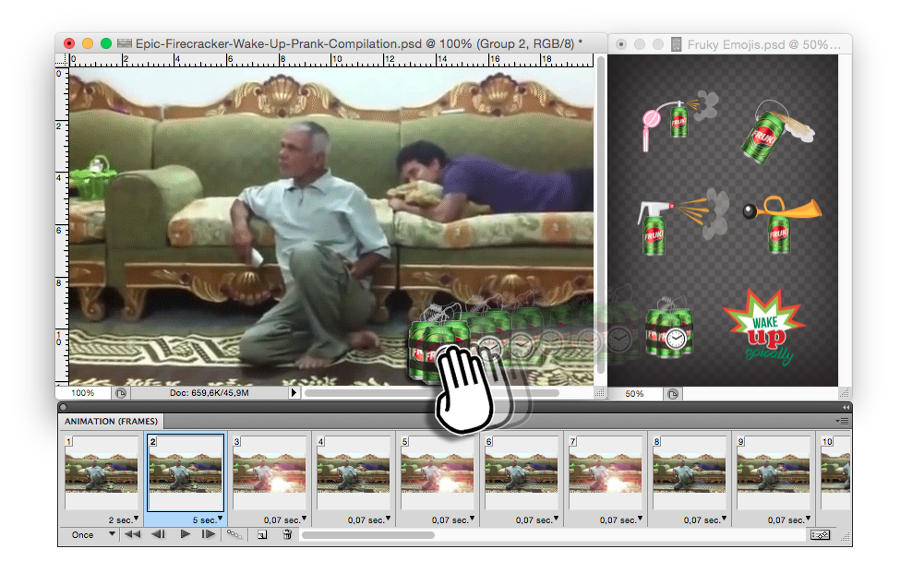
Task: Expand the Doc info status arrow menu
Action: (294, 393)
